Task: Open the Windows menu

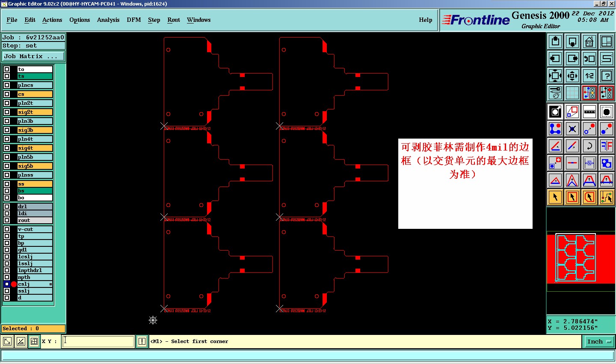Action: [x=199, y=20]
